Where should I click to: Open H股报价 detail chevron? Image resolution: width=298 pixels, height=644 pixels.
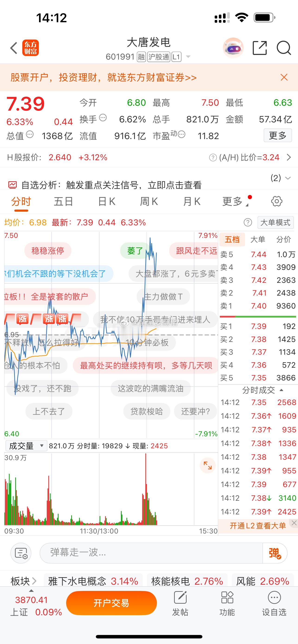click(x=289, y=157)
